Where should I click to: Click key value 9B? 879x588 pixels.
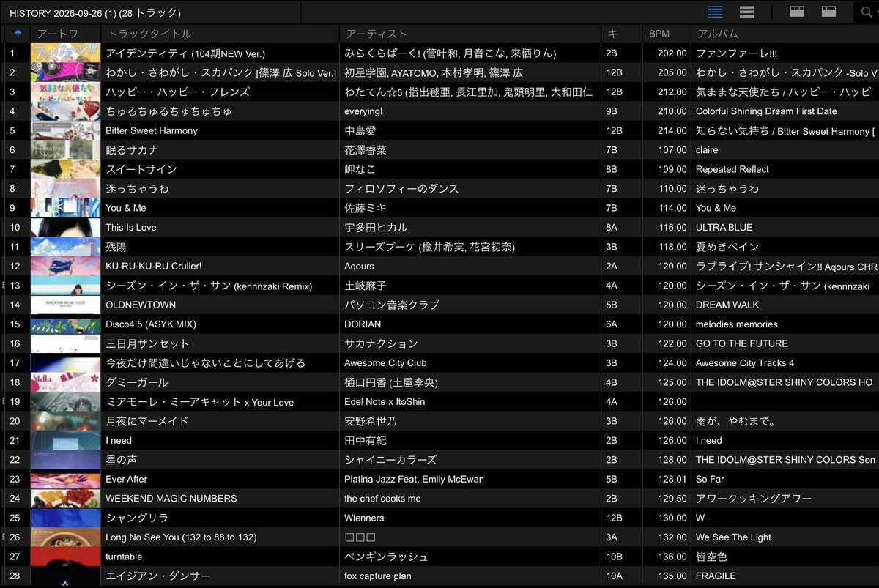612,111
